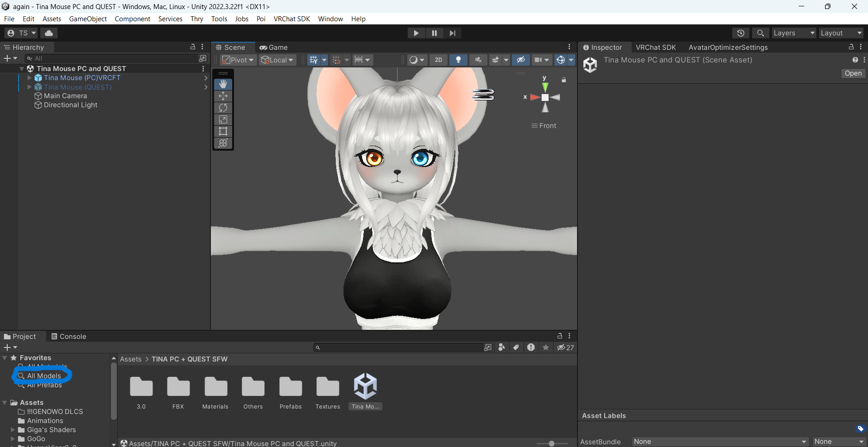Open the GameObject menu
Image resolution: width=868 pixels, height=447 pixels.
[x=88, y=19]
